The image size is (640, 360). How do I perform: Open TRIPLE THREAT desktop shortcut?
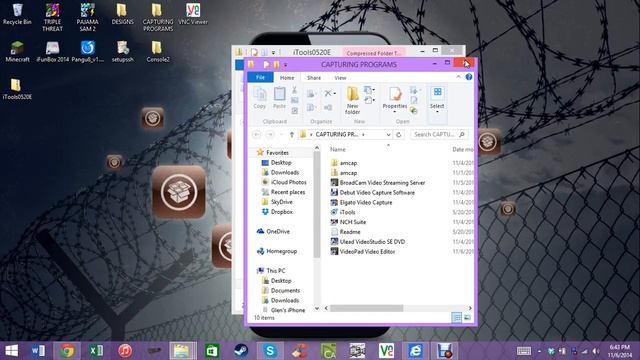coord(52,17)
